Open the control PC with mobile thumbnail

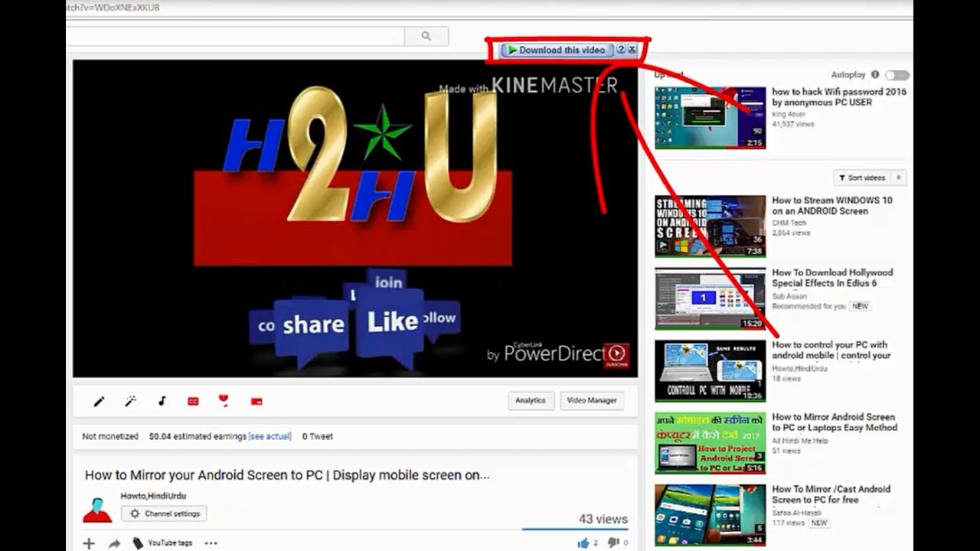[x=710, y=371]
